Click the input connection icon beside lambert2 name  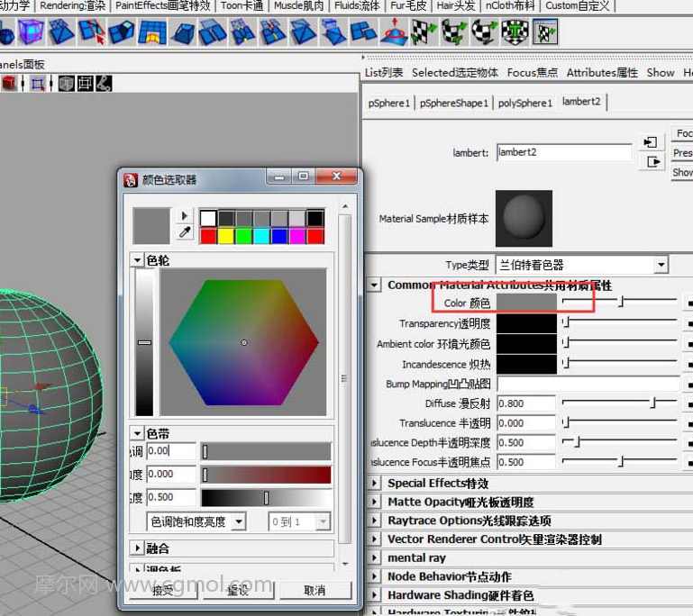650,142
